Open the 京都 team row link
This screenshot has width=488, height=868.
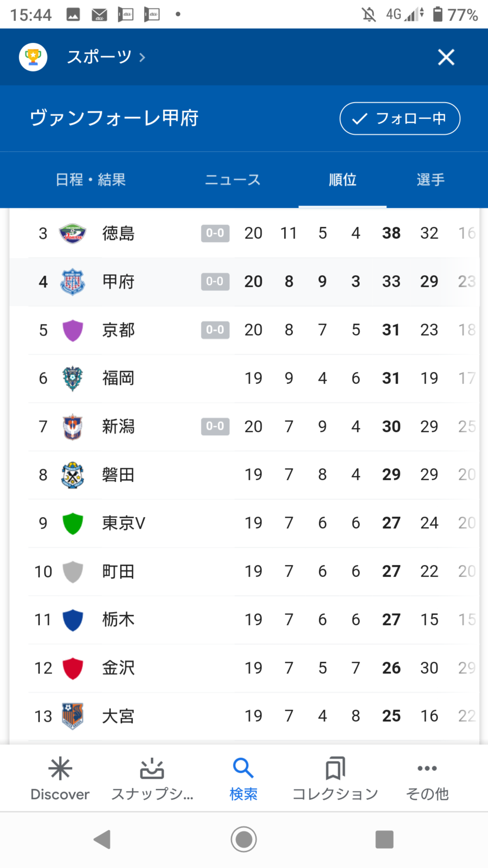pos(119,330)
